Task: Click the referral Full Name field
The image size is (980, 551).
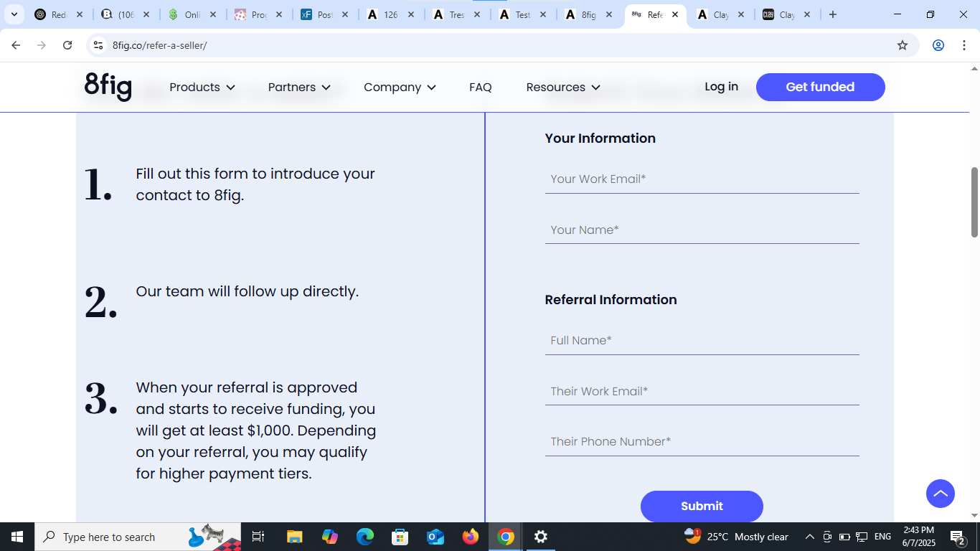Action: tap(702, 341)
